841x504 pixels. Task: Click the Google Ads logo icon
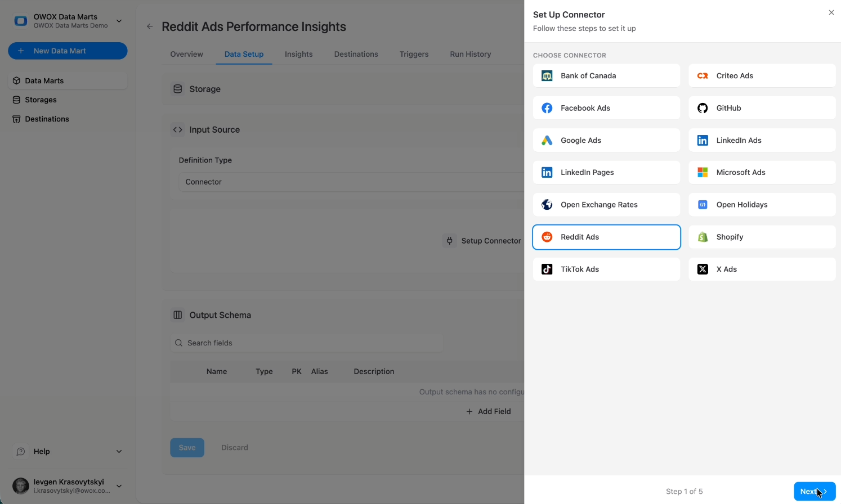click(547, 141)
